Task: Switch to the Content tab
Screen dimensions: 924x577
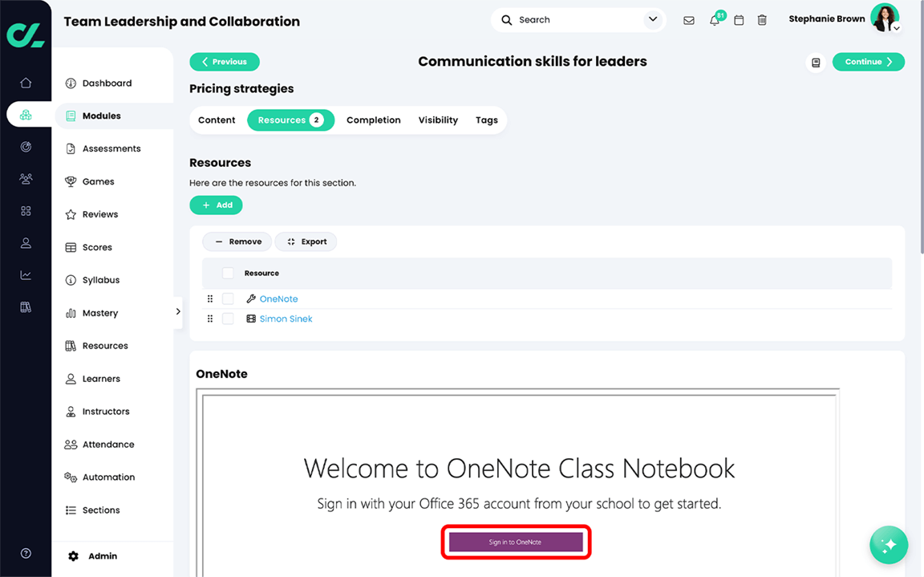Action: pyautogui.click(x=217, y=120)
